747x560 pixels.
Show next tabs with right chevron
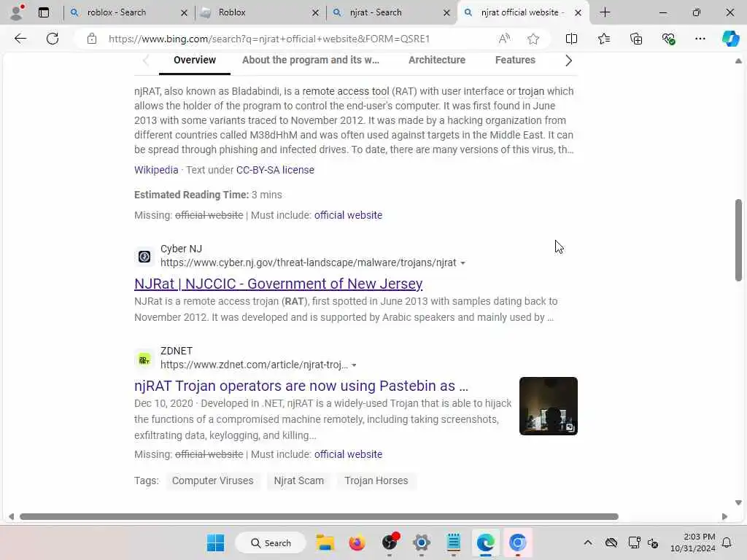pyautogui.click(x=568, y=61)
